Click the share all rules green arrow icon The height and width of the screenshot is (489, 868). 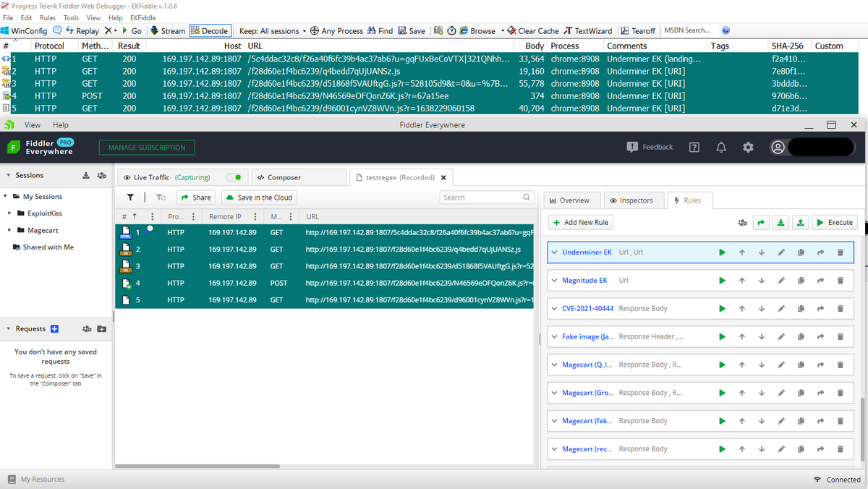click(x=762, y=223)
